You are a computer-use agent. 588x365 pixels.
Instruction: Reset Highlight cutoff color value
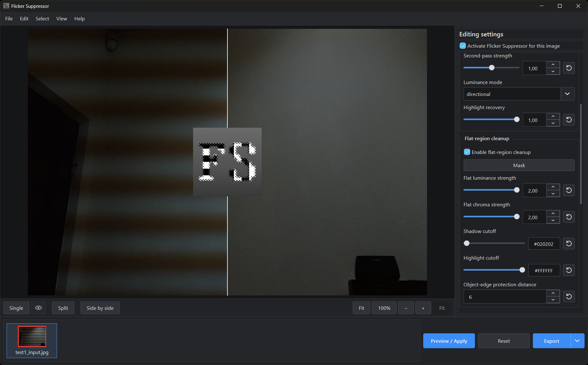coord(569,270)
